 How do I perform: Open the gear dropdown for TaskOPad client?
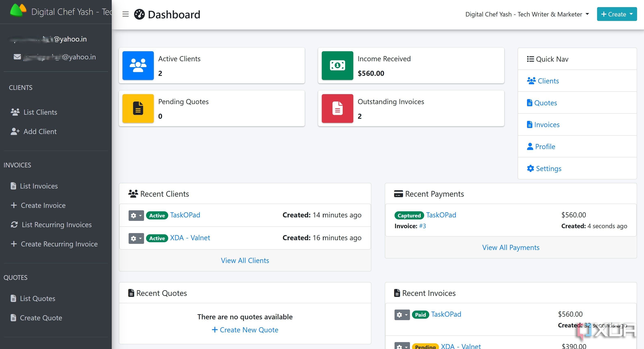[136, 215]
